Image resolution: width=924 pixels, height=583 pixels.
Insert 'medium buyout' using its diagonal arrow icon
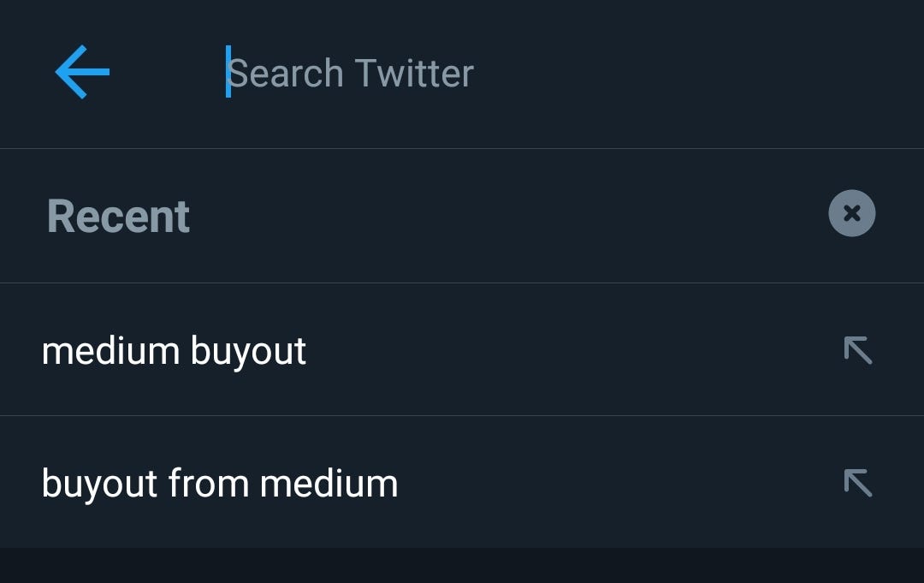858,351
